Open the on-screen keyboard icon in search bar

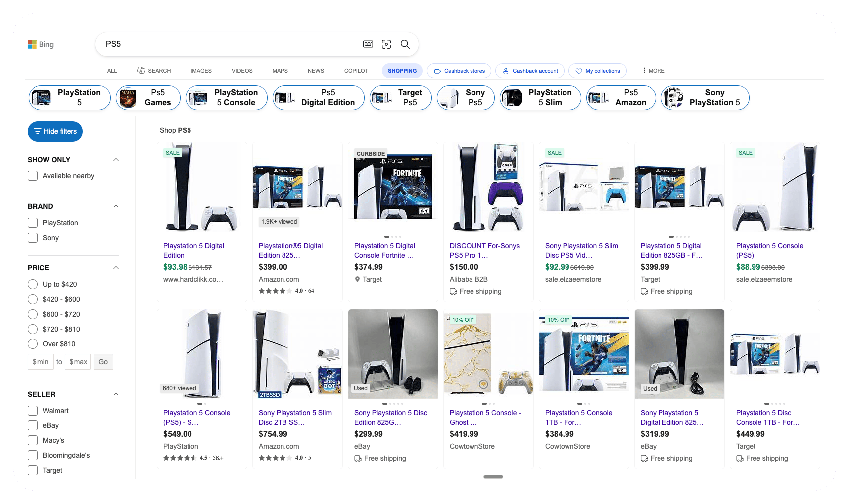(368, 44)
